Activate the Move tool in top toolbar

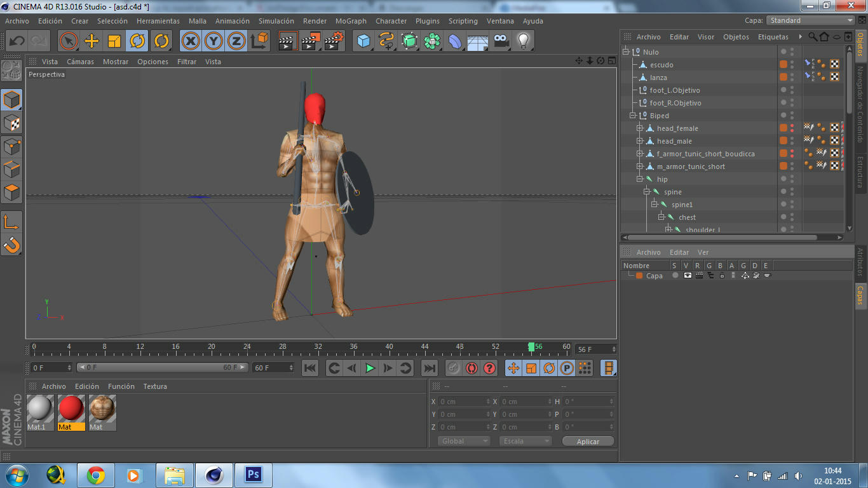(x=92, y=41)
